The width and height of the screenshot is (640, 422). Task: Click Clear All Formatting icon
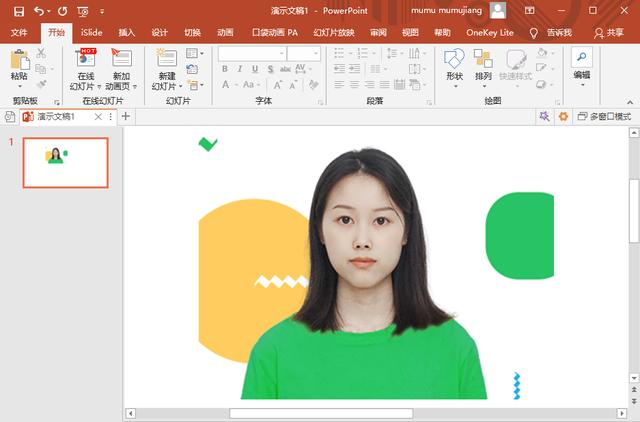pos(313,85)
